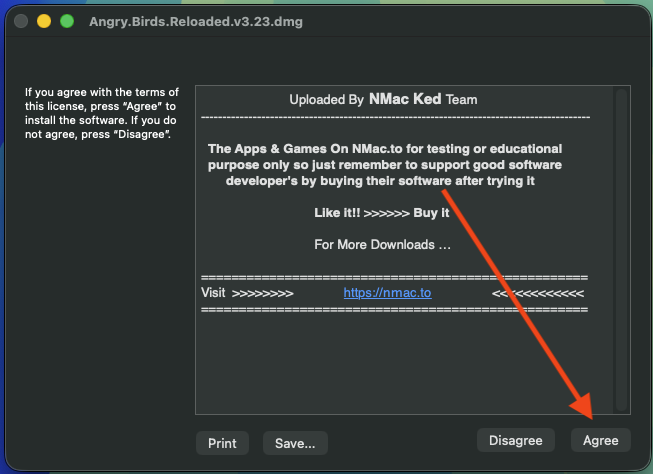Click the grayed-out close window button

(x=21, y=21)
